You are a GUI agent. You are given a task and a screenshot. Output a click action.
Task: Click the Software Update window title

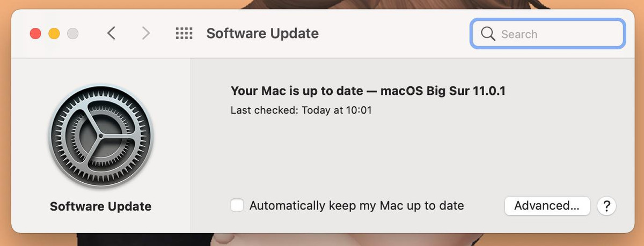coord(262,34)
